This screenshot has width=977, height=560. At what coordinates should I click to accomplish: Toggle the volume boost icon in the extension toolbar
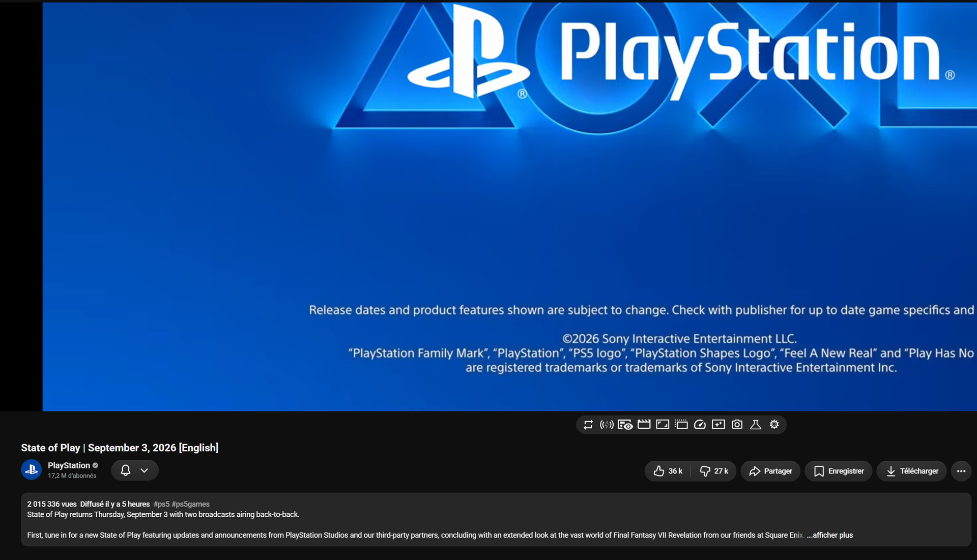607,425
